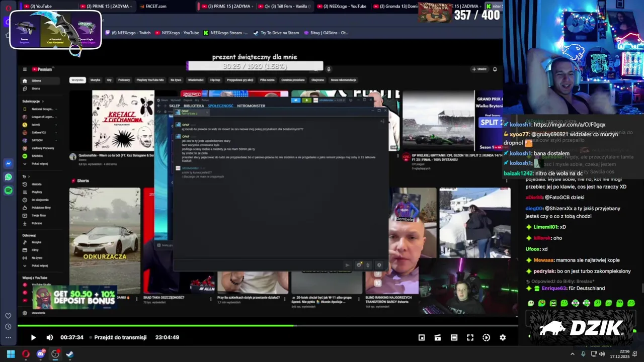Select the 'Podcasty' filter chip
Viewport: 644px width, 362px height.
(x=124, y=80)
